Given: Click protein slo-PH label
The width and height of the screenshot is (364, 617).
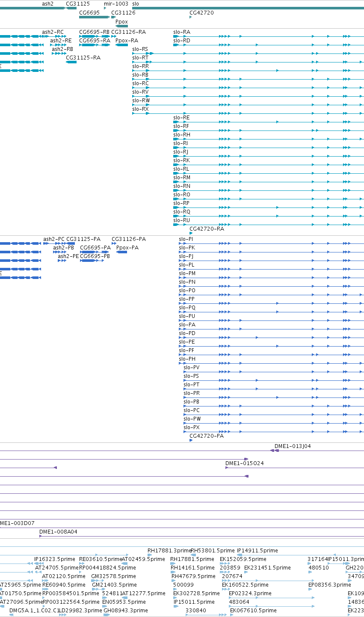Looking at the screenshot, I should point(187,359).
